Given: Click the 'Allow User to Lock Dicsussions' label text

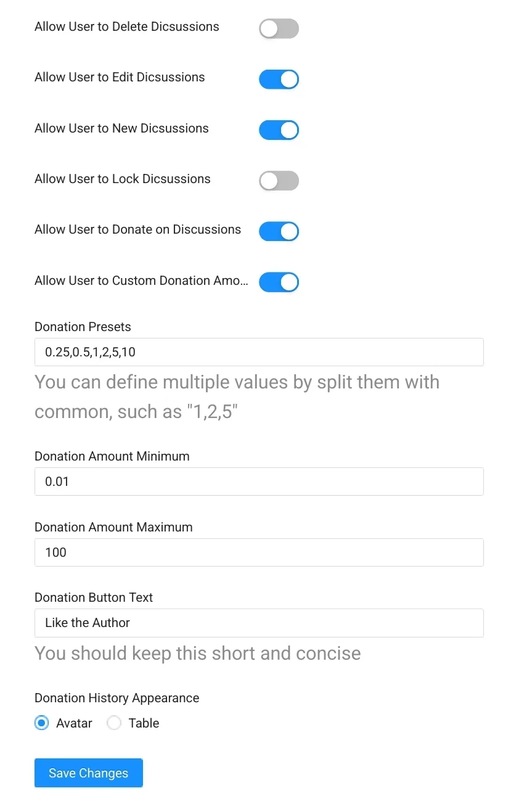Looking at the screenshot, I should [x=123, y=179].
